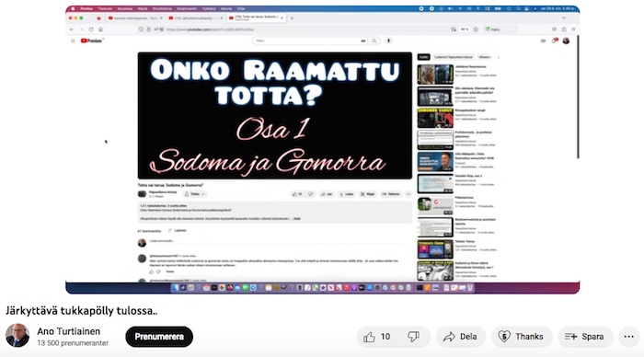Focus the 'Lisää kommentti' comment field
The height and width of the screenshot is (357, 644).
280,241
